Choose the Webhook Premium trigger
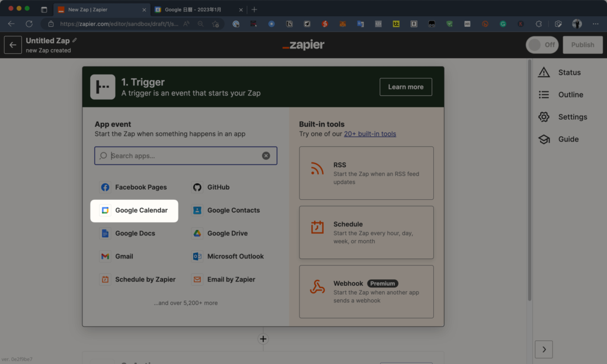607x364 pixels. [366, 292]
